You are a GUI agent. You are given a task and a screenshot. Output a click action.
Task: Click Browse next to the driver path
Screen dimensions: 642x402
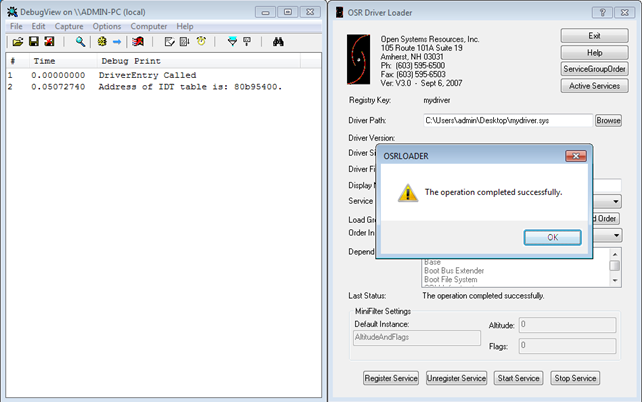click(608, 120)
